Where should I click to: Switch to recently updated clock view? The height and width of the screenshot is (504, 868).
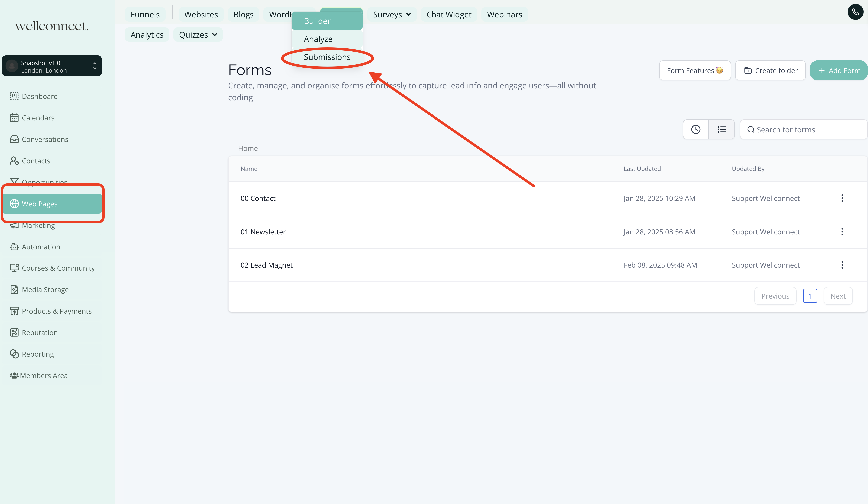click(x=695, y=129)
